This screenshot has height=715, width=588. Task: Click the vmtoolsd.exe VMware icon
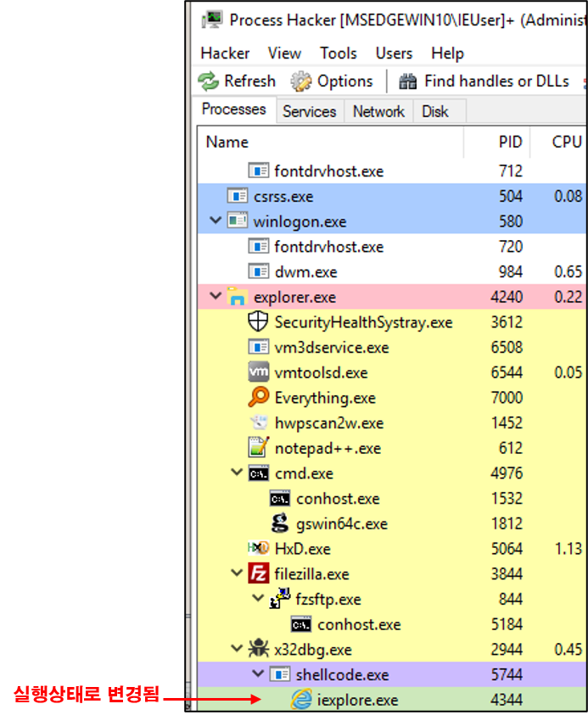click(x=258, y=371)
